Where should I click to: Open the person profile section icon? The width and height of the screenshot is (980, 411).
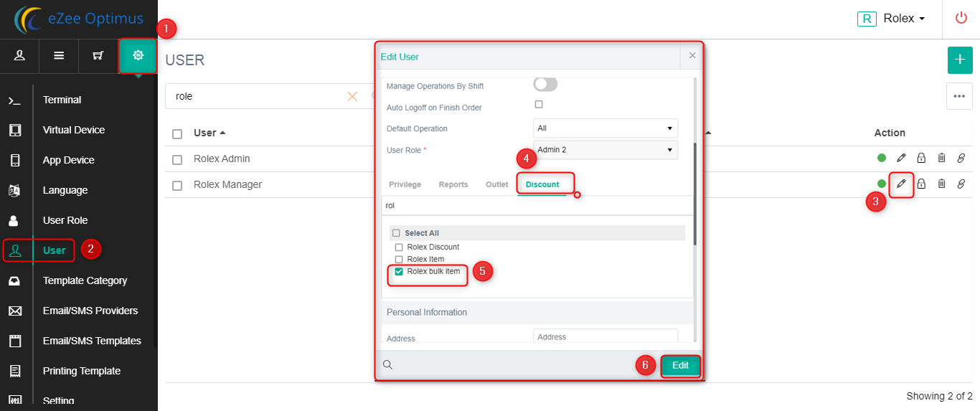19,55
